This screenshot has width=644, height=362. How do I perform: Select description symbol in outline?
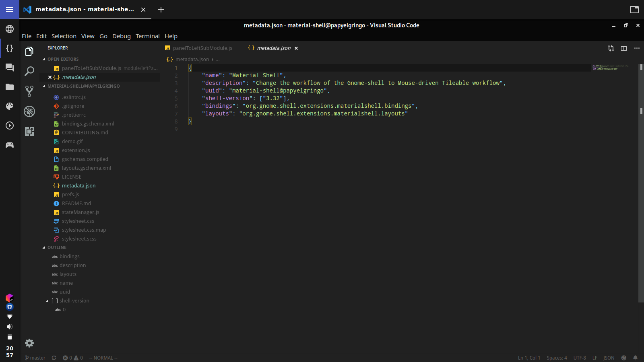(72, 265)
